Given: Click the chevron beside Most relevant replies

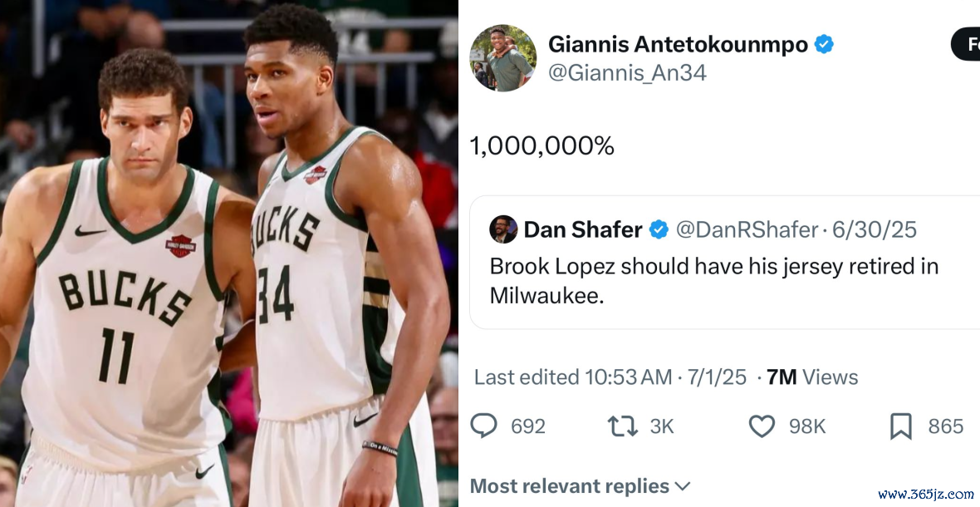Looking at the screenshot, I should (683, 486).
